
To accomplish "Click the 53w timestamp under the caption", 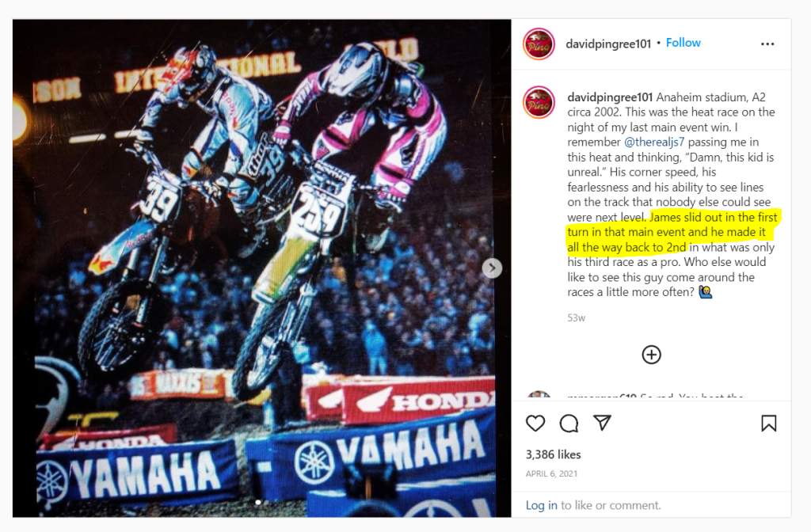I will click(x=577, y=318).
